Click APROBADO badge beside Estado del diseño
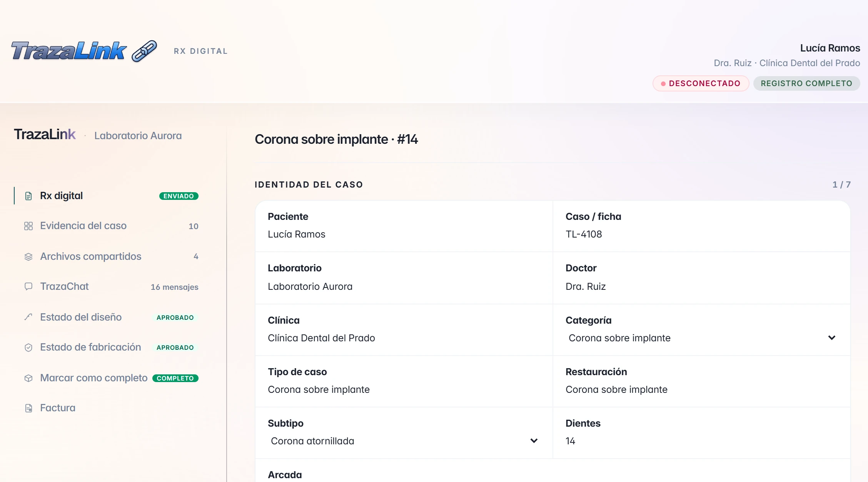This screenshot has height=482, width=868. 175,317
